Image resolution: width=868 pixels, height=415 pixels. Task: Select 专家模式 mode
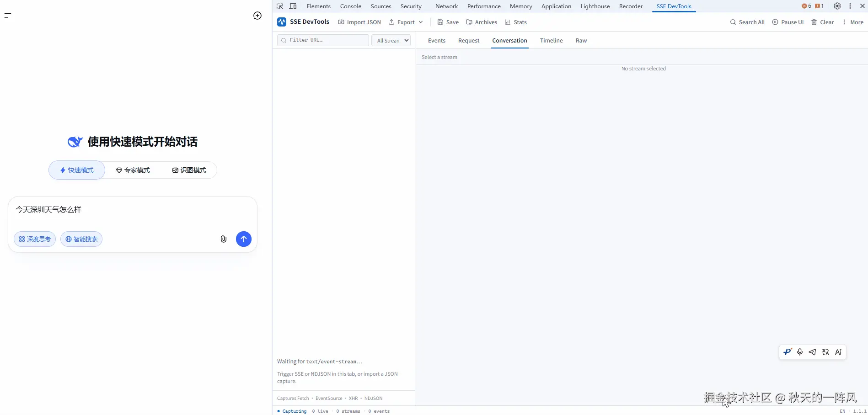[x=133, y=170]
